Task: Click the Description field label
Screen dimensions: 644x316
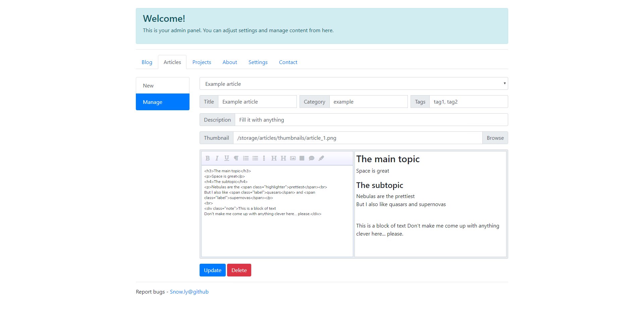Action: click(x=217, y=120)
